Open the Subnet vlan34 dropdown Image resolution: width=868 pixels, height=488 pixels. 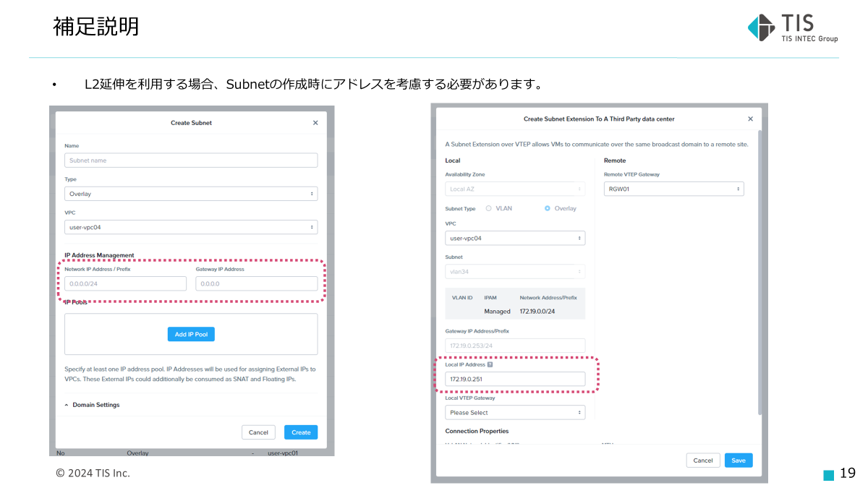pyautogui.click(x=515, y=272)
